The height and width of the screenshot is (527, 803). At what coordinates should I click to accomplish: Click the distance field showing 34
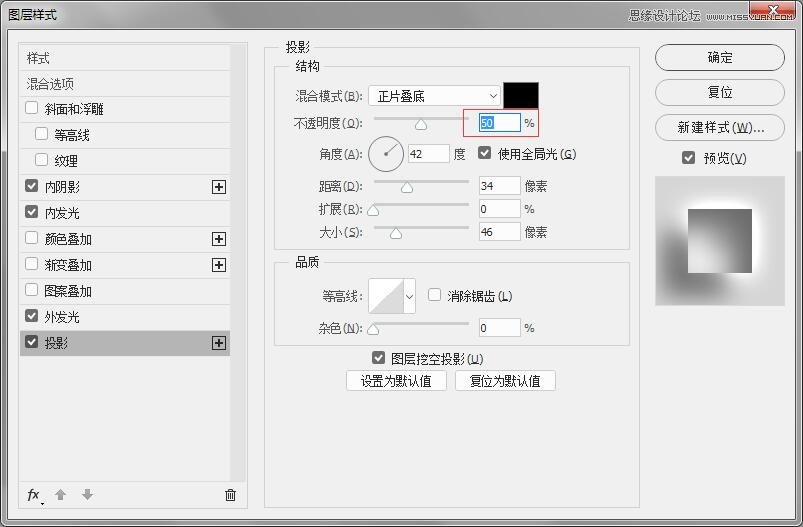pos(500,185)
